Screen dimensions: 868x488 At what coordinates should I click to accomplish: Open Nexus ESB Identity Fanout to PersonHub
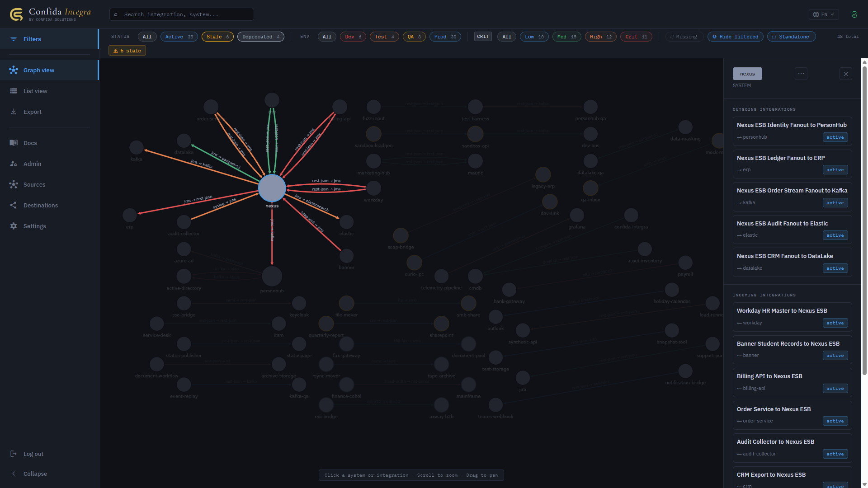(x=792, y=131)
